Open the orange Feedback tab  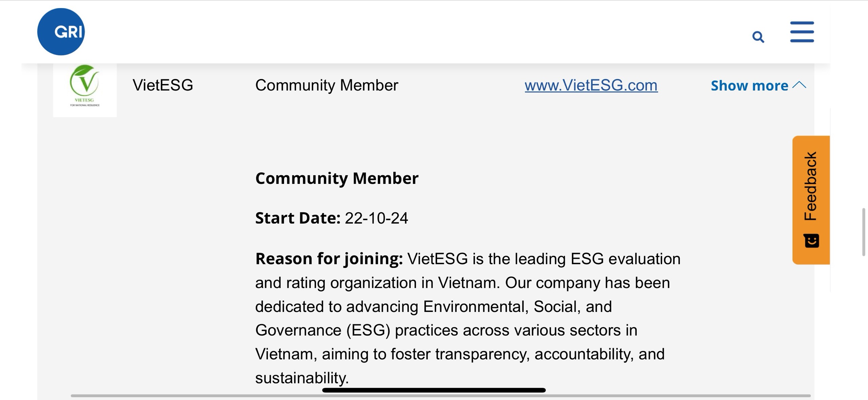811,200
